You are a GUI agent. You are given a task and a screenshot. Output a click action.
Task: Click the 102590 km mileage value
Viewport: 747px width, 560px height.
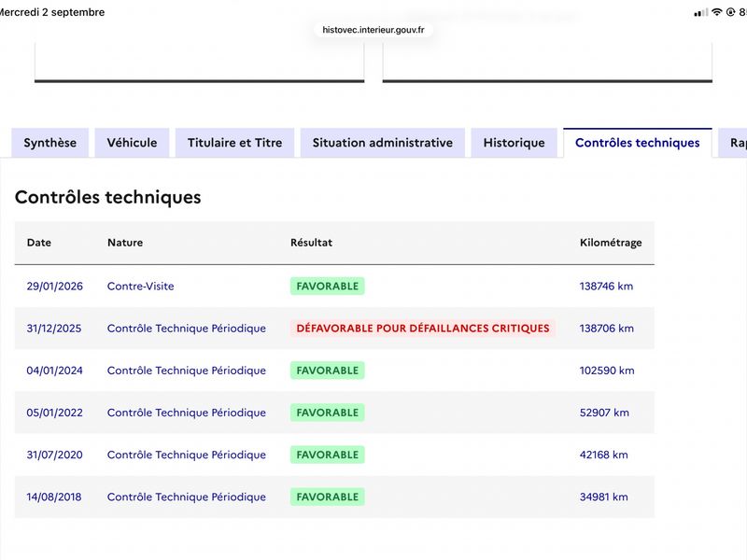[607, 371]
